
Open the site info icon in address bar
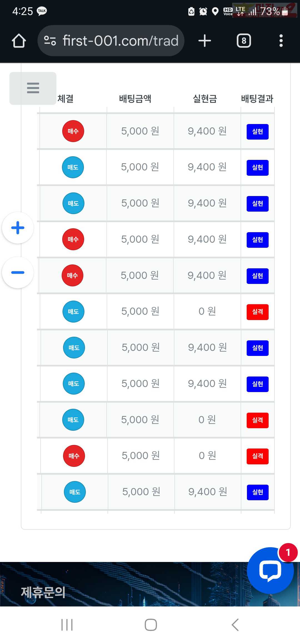tap(50, 41)
